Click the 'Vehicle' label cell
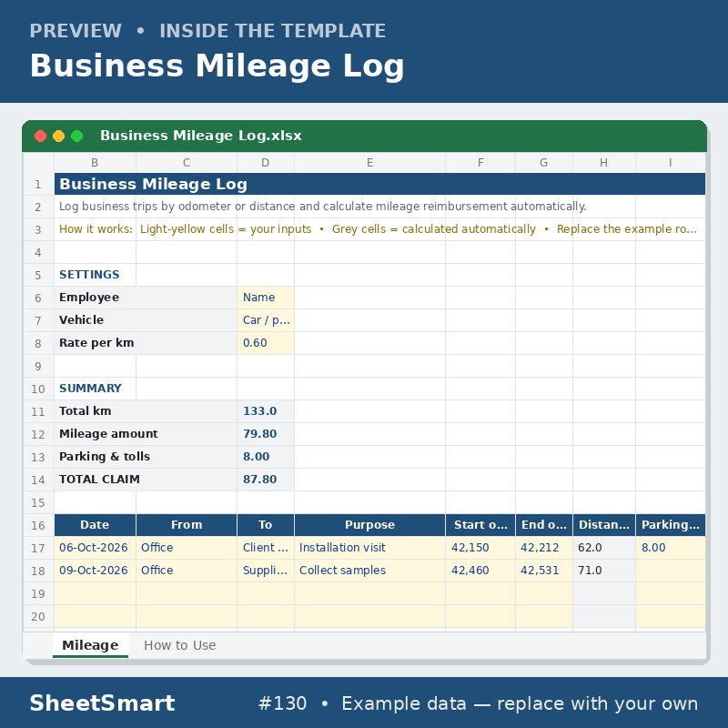Viewport: 728px width, 728px height. coord(146,320)
